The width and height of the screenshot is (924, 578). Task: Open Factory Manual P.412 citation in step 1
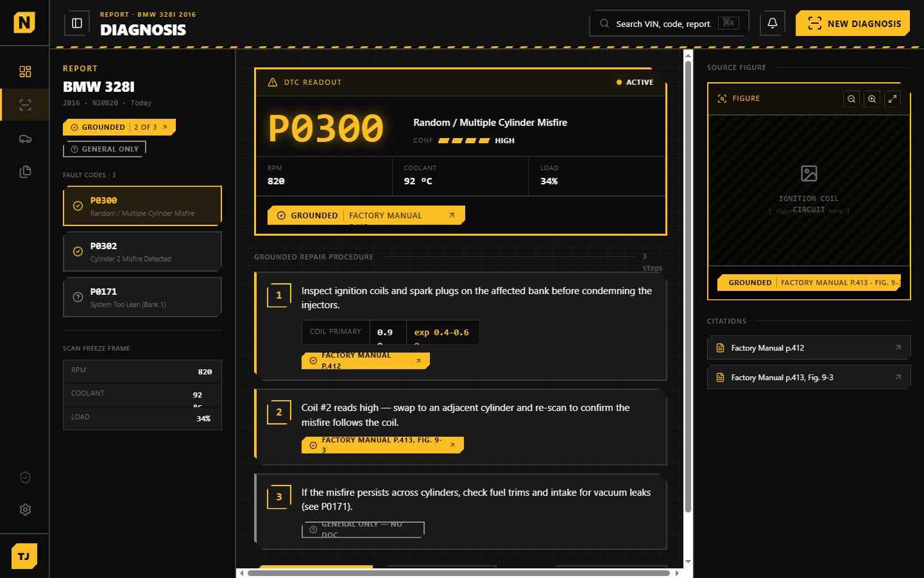366,361
